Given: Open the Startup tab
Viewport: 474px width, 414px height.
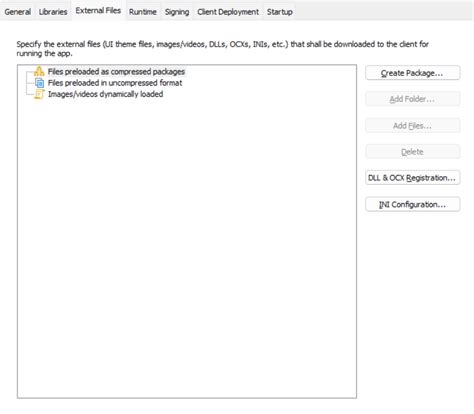Looking at the screenshot, I should pos(280,12).
